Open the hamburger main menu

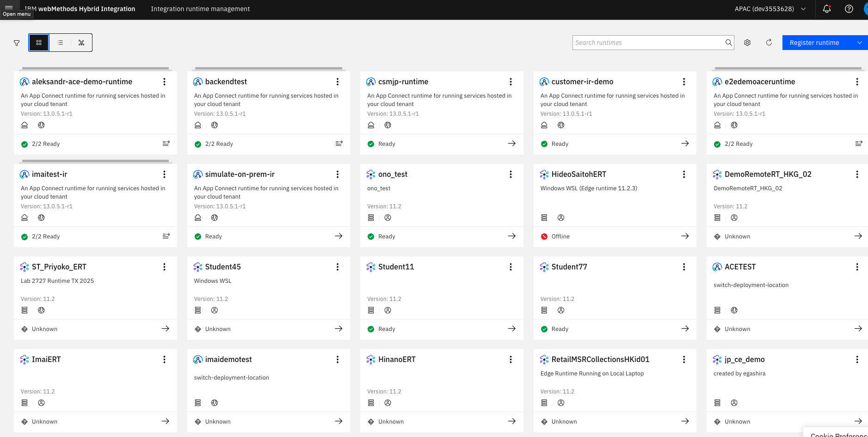pos(9,6)
